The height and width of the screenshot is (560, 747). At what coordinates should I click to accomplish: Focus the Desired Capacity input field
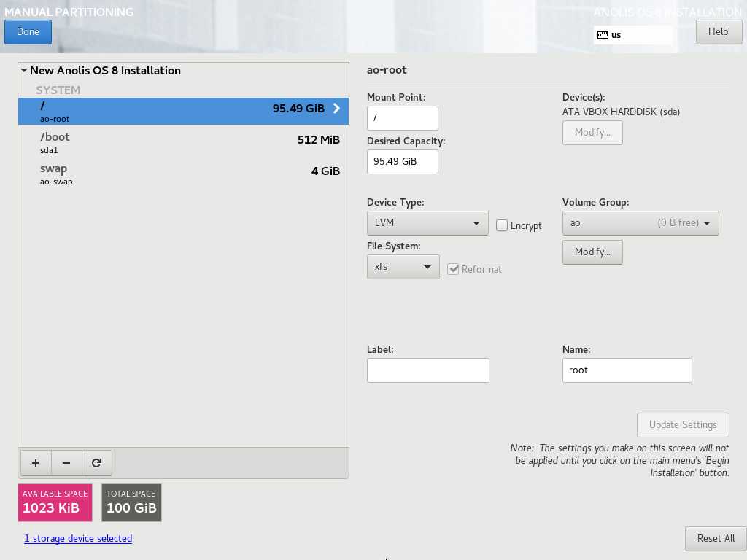point(403,162)
